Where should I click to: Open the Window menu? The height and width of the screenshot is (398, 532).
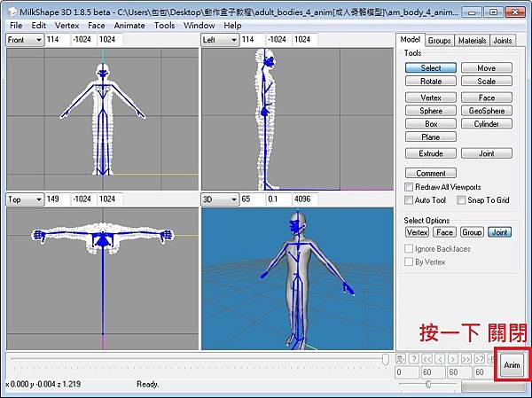(x=199, y=26)
